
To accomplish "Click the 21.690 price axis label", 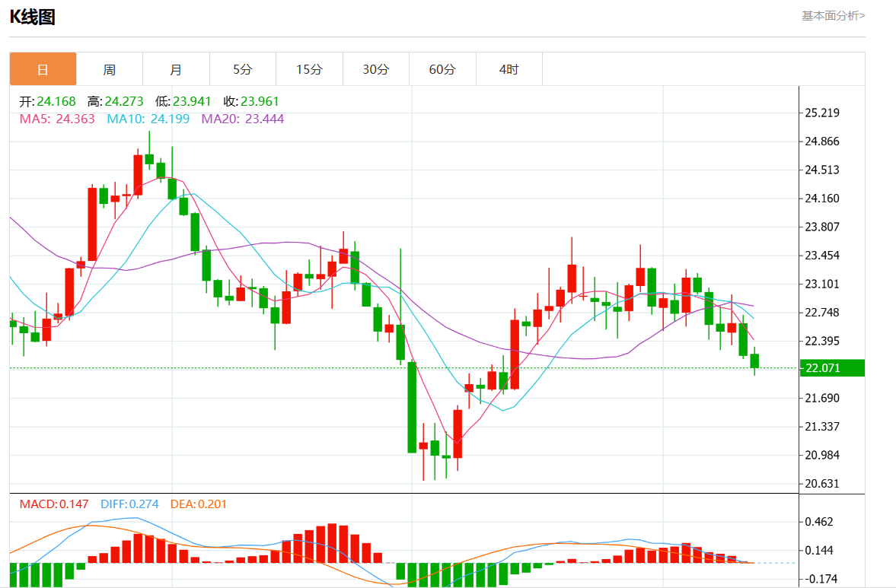I will click(x=822, y=398).
